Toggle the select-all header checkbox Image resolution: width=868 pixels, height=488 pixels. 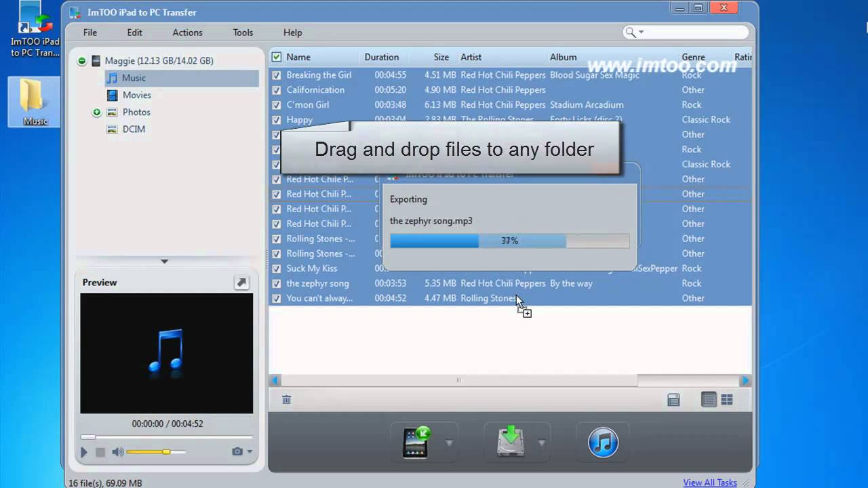coord(276,57)
